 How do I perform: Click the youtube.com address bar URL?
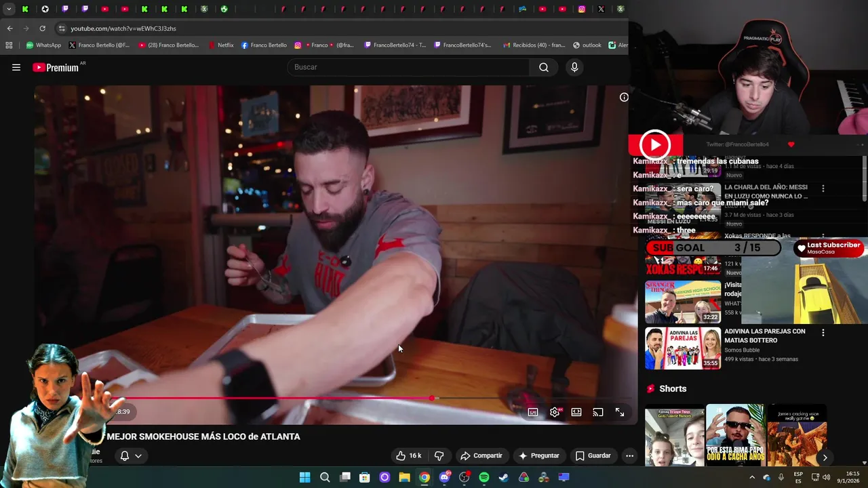click(123, 28)
